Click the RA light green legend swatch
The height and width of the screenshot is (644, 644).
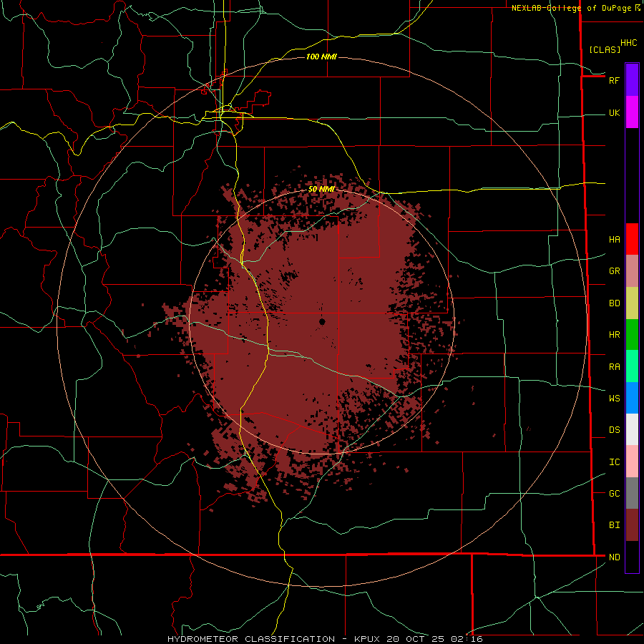(x=632, y=366)
